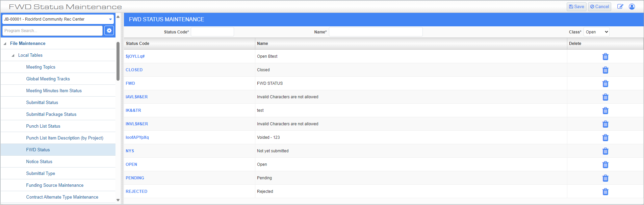The width and height of the screenshot is (644, 205).
Task: Delete the NYS status row
Action: click(605, 151)
